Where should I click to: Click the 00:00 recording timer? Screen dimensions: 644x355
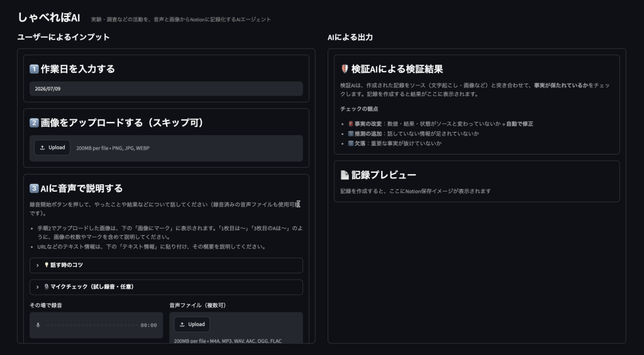pos(148,325)
